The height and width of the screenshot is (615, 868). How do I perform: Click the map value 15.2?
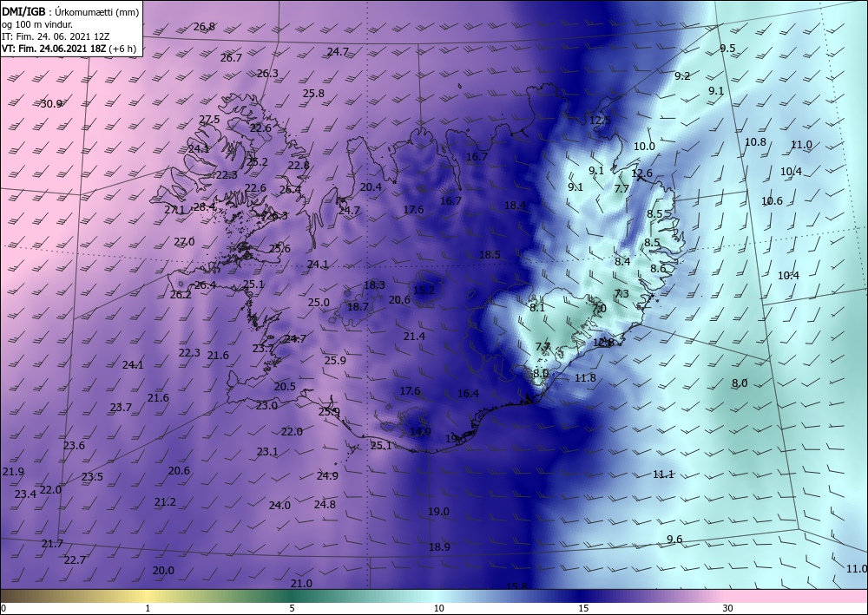click(x=424, y=290)
